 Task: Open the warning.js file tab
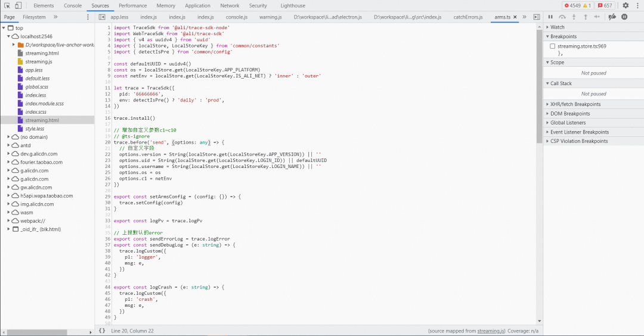[270, 17]
